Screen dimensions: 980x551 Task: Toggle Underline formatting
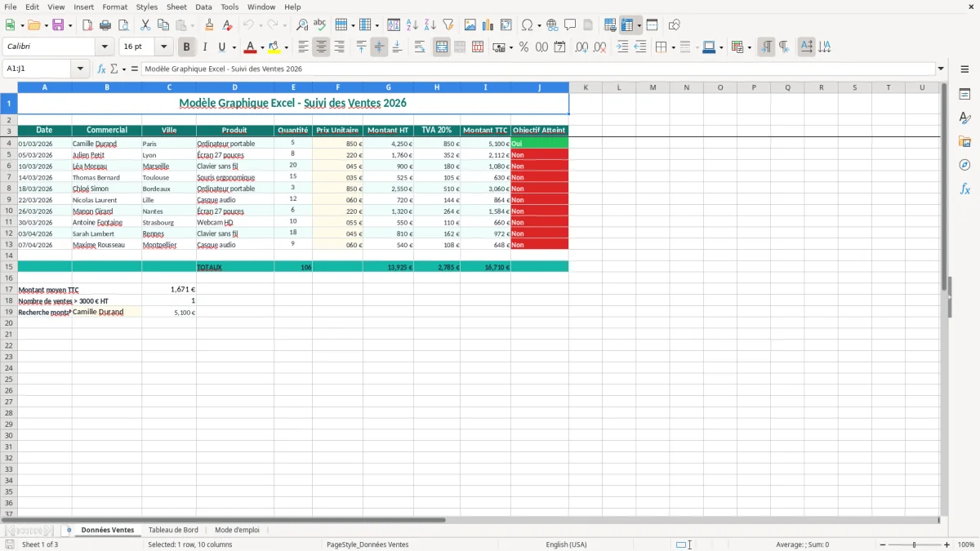[x=221, y=47]
